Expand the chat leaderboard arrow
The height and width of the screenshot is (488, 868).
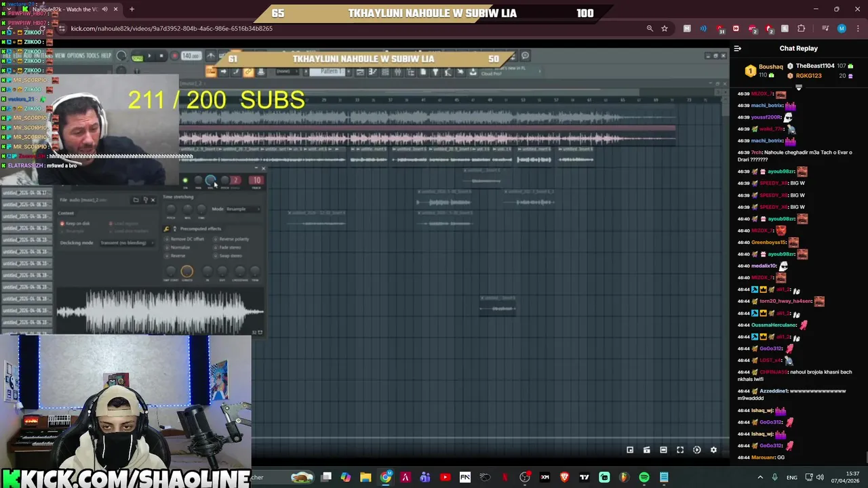tap(798, 87)
